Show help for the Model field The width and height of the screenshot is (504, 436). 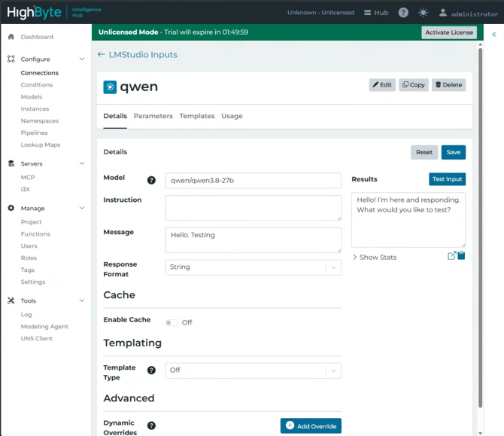click(x=151, y=181)
